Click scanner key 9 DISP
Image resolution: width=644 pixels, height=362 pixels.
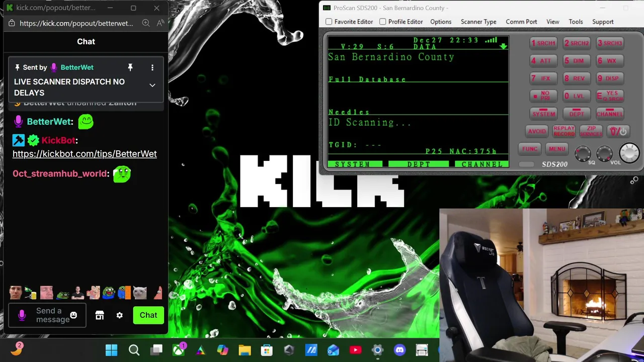click(610, 78)
